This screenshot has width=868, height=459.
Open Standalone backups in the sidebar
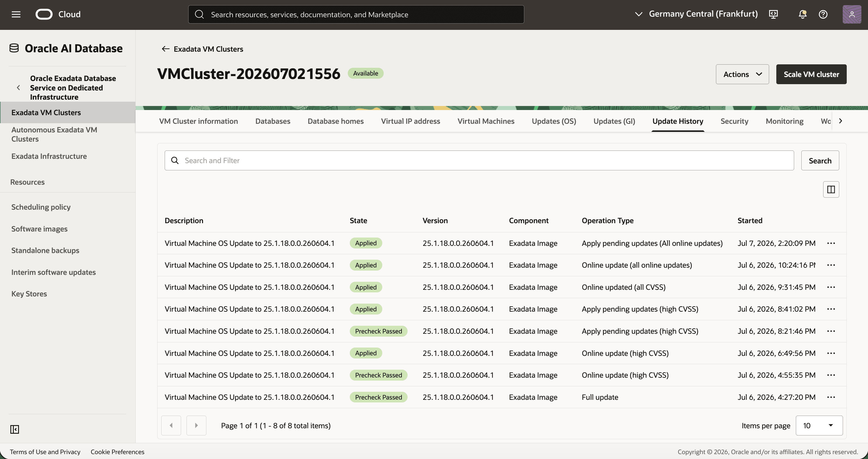coord(45,250)
